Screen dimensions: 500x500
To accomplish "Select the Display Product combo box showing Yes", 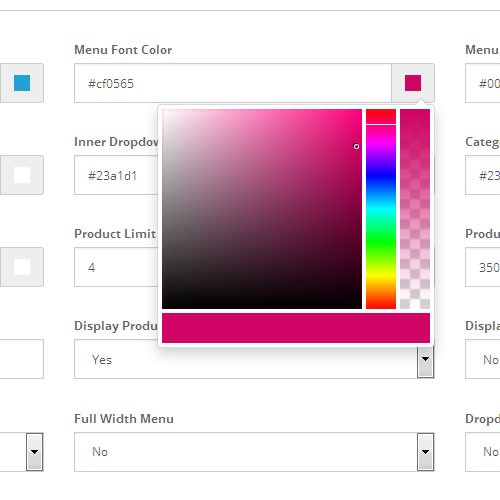I will [254, 359].
